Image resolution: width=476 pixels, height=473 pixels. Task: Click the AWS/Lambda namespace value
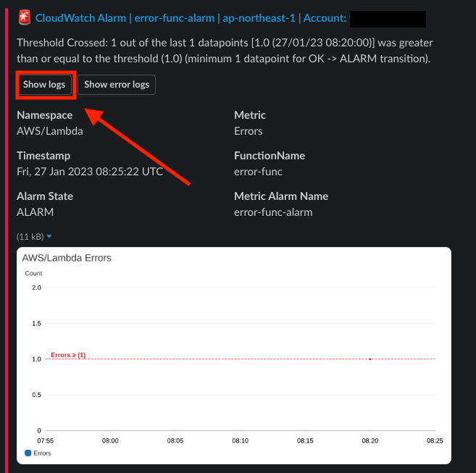[x=50, y=131]
